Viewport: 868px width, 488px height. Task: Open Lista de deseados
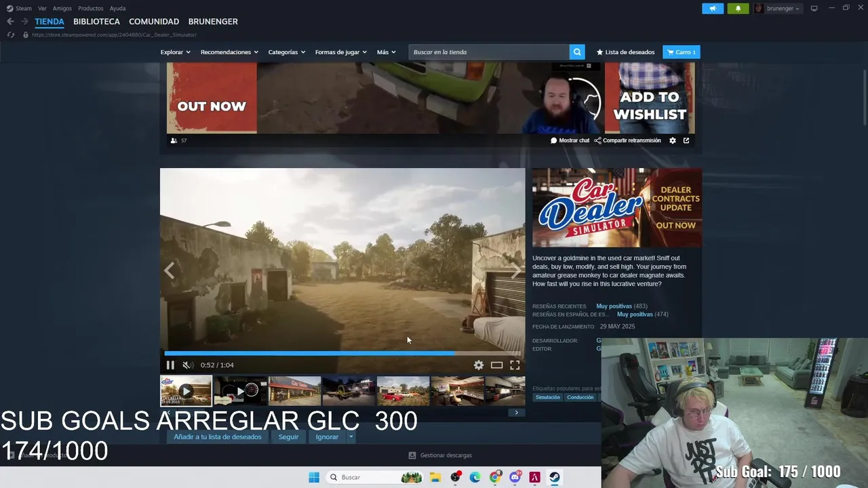pos(625,52)
